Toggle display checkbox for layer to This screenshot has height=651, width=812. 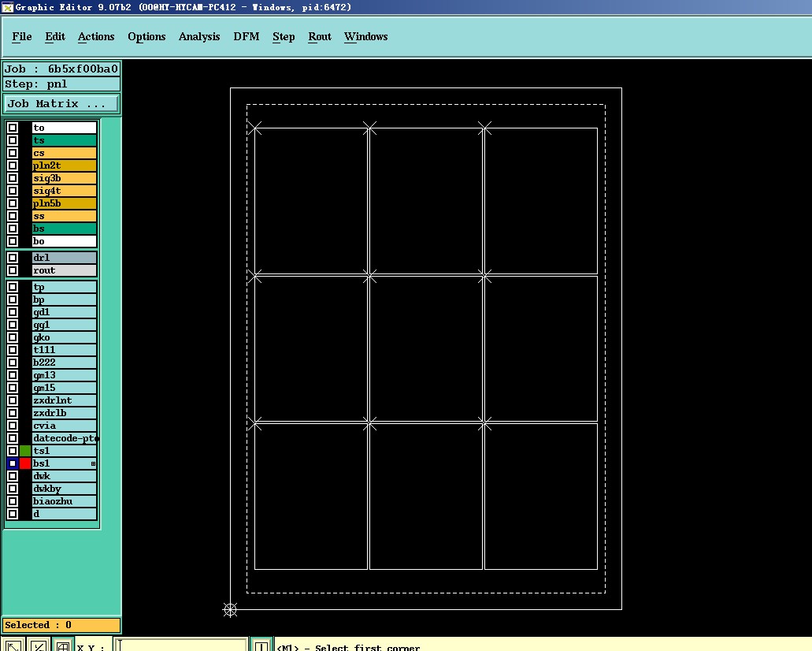tap(13, 128)
